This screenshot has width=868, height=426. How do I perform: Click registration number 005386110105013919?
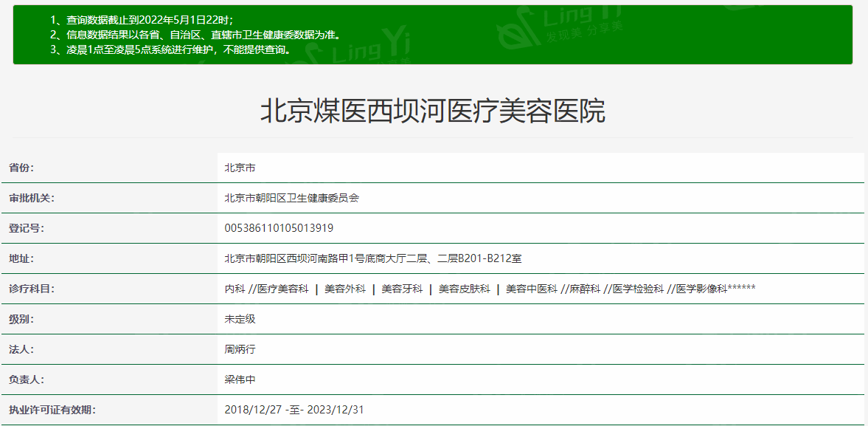[279, 228]
